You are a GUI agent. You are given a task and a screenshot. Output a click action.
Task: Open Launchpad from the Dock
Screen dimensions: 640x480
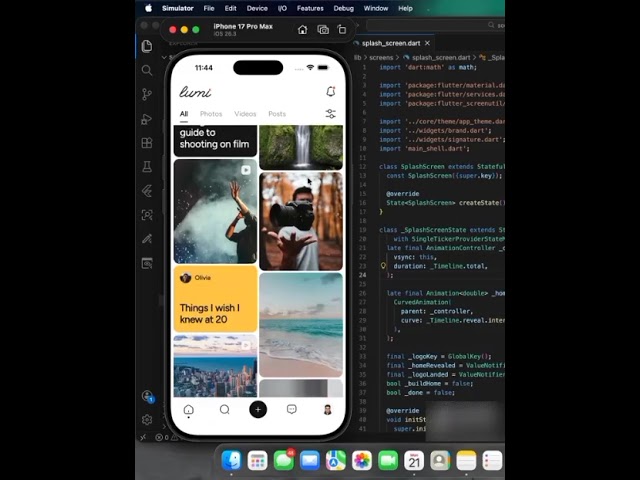pyautogui.click(x=258, y=460)
